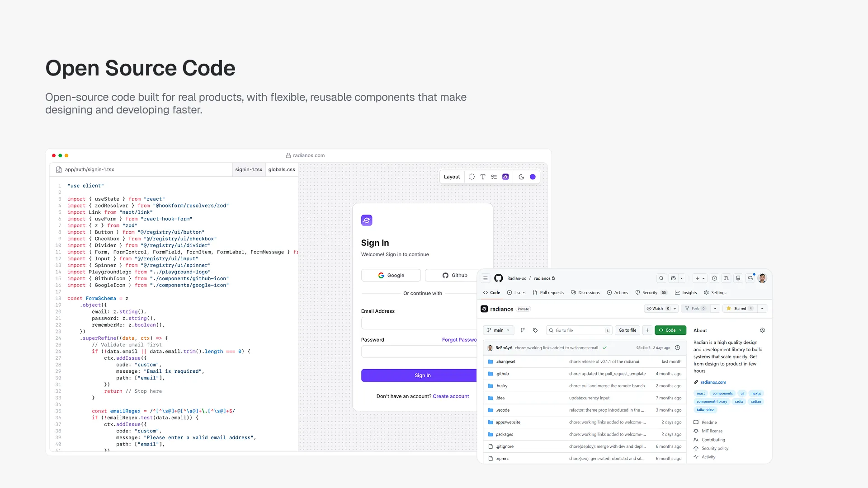Click the tailwindcss topic tag
This screenshot has width=868, height=488.
(705, 410)
